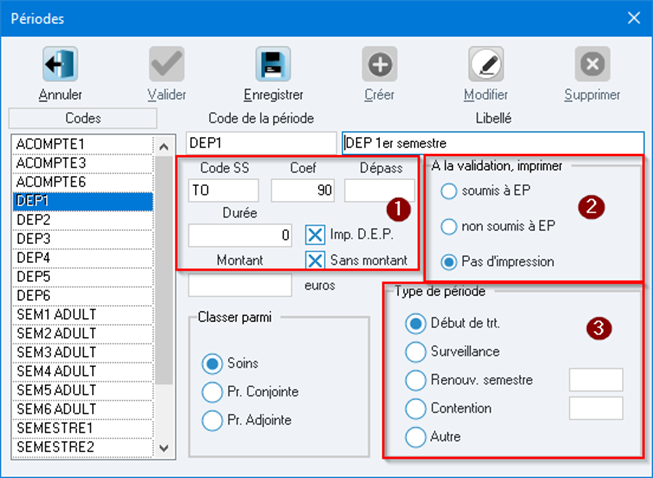653x478 pixels.
Task: Select non soumis à EP option
Action: point(449,227)
